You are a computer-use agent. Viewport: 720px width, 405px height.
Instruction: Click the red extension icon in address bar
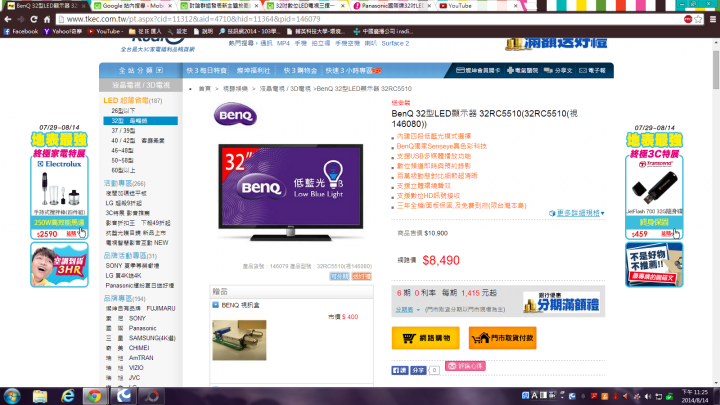[x=688, y=19]
